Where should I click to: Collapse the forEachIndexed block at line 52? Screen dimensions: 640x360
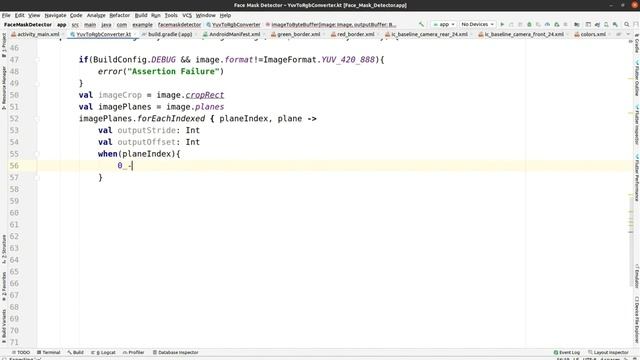37,119
